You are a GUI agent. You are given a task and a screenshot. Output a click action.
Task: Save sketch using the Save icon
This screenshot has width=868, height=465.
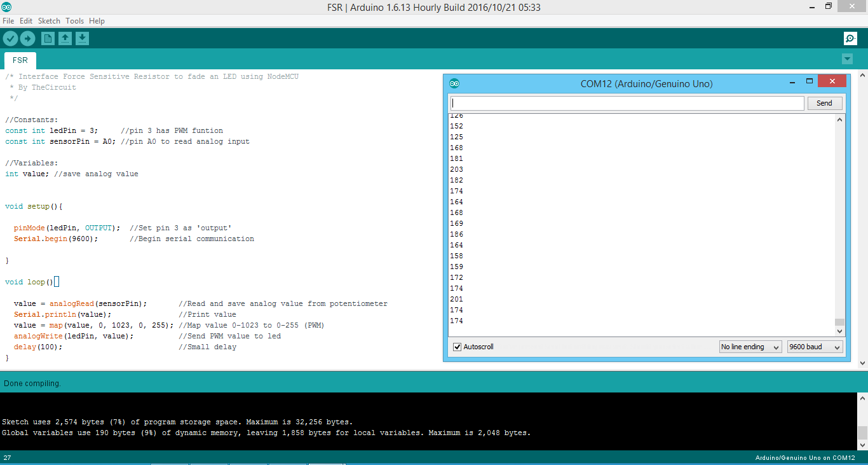(82, 39)
